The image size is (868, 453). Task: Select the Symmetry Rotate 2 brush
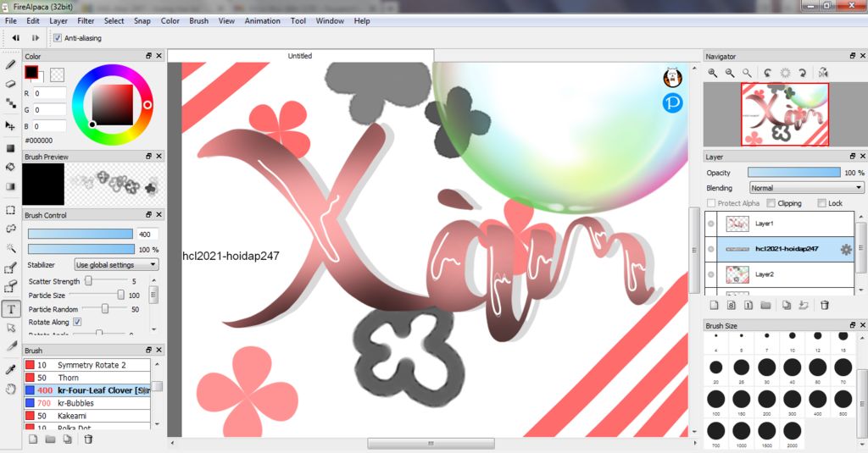point(87,365)
